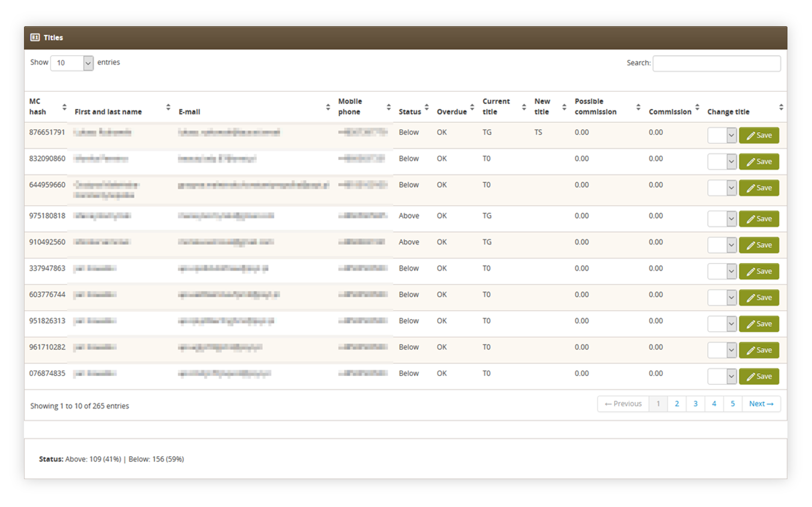Click the Titles panel header icon
Screen dimensions: 812x507
[35, 38]
